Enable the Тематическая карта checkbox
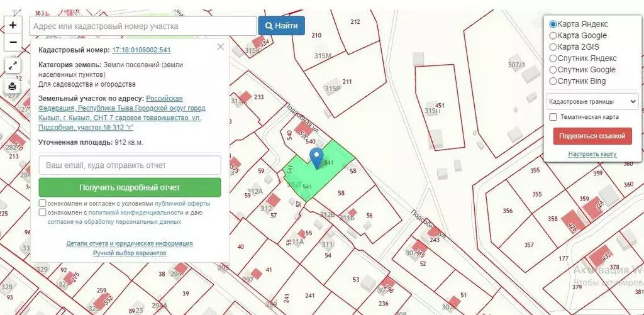This screenshot has height=315, width=644. coord(553,118)
